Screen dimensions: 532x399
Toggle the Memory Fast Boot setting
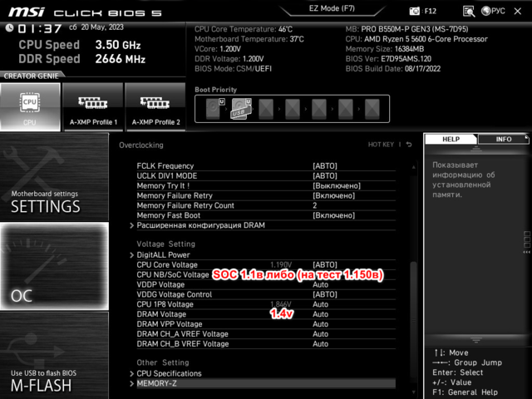coord(336,215)
